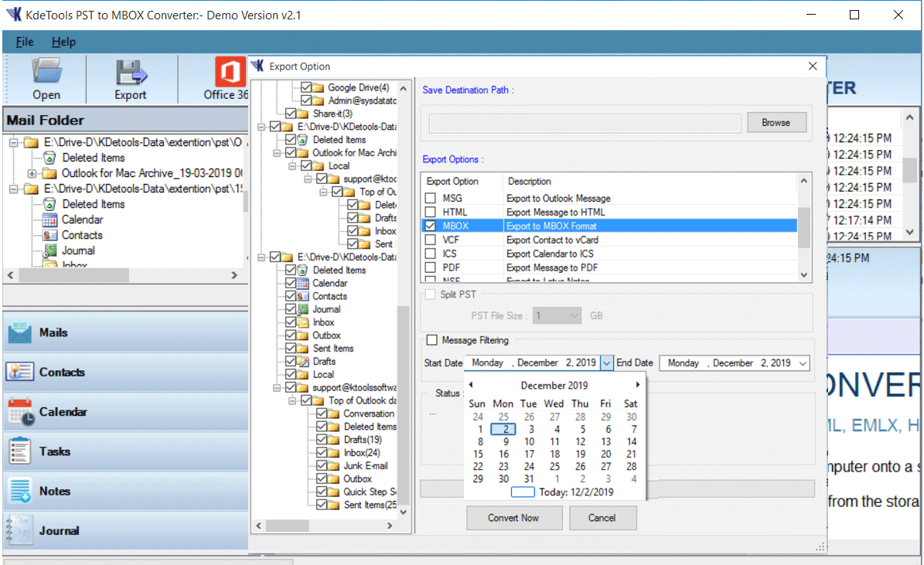This screenshot has height=565, width=924.
Task: Click the Convert Now button
Action: pos(514,518)
